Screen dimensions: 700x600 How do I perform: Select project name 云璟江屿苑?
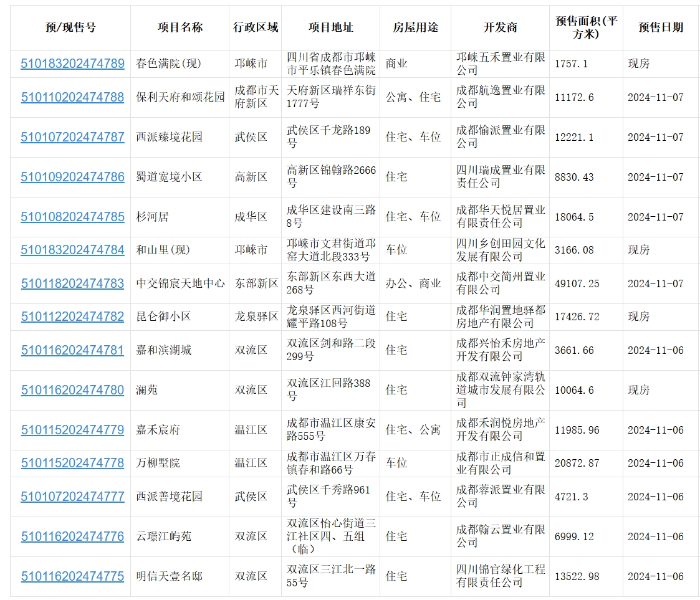tap(163, 536)
